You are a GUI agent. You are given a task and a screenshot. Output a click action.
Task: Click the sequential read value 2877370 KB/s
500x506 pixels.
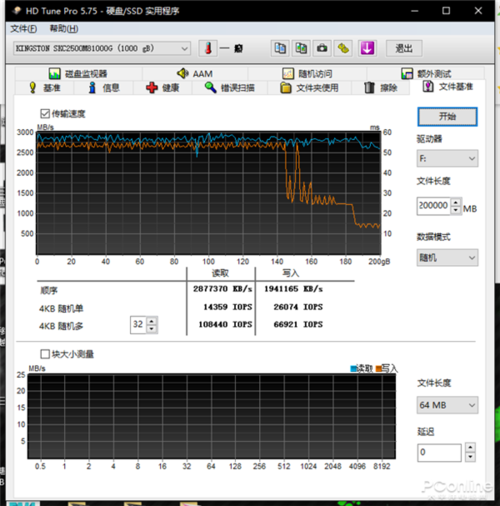(222, 289)
